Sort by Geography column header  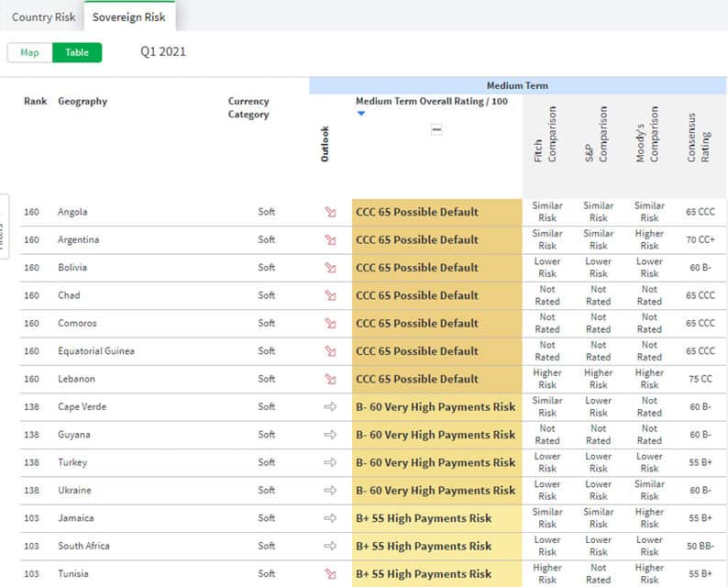click(x=83, y=102)
